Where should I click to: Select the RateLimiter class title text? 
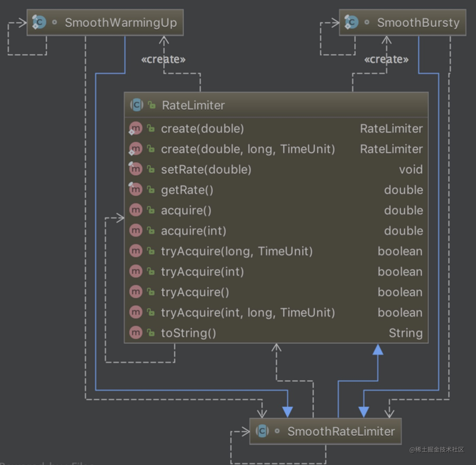tap(193, 105)
